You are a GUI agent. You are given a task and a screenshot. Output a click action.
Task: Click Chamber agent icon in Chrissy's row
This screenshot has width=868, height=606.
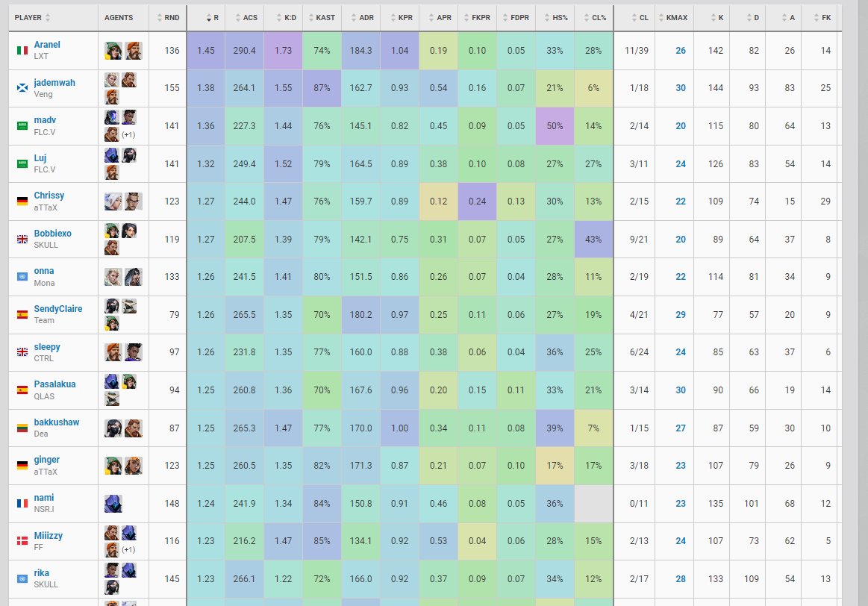[134, 202]
